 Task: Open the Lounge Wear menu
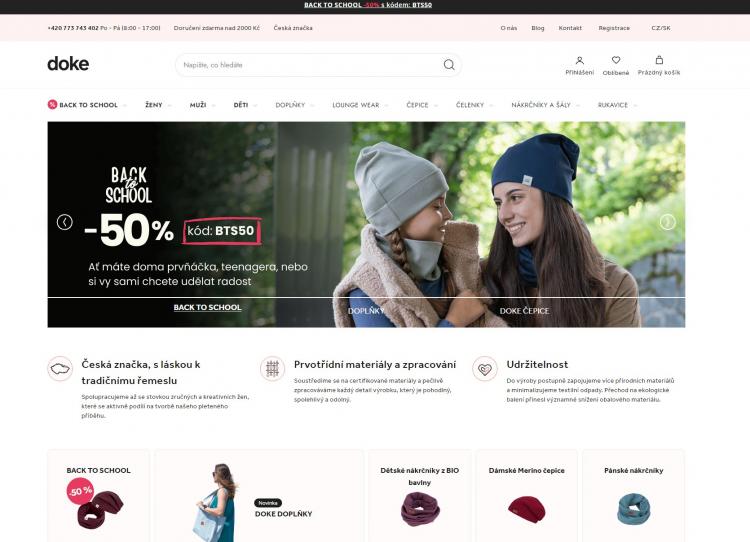[x=355, y=105]
